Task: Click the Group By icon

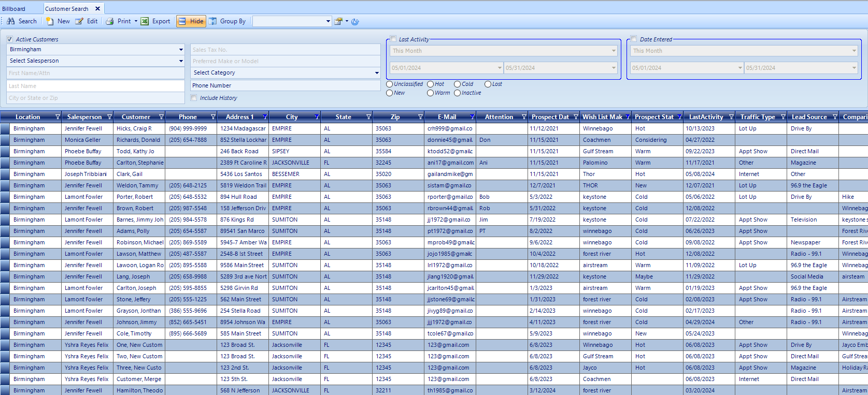Action: [x=213, y=21]
